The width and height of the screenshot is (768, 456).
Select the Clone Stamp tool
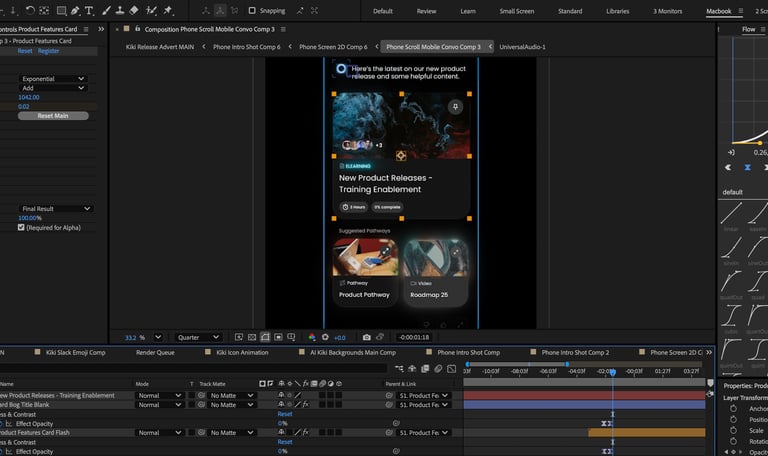coord(119,10)
